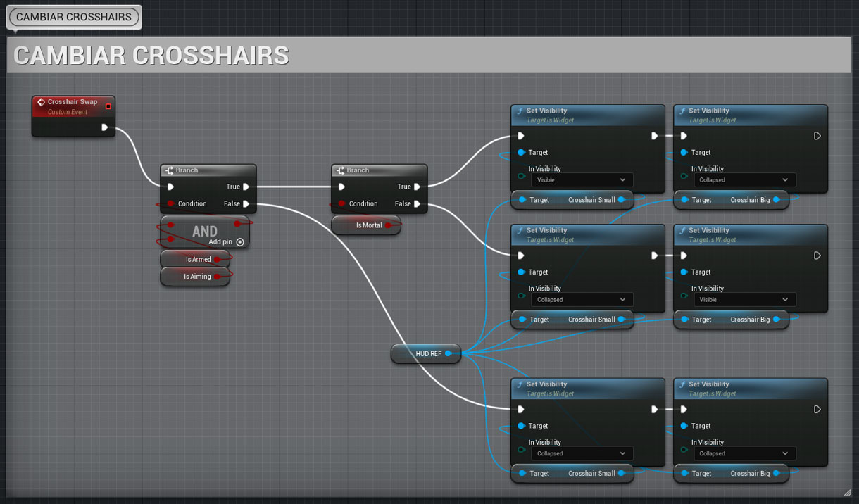Screen dimensions: 859x504
Task: Open Visible dropdown above middle-row Crosshair Big
Action: tap(744, 300)
